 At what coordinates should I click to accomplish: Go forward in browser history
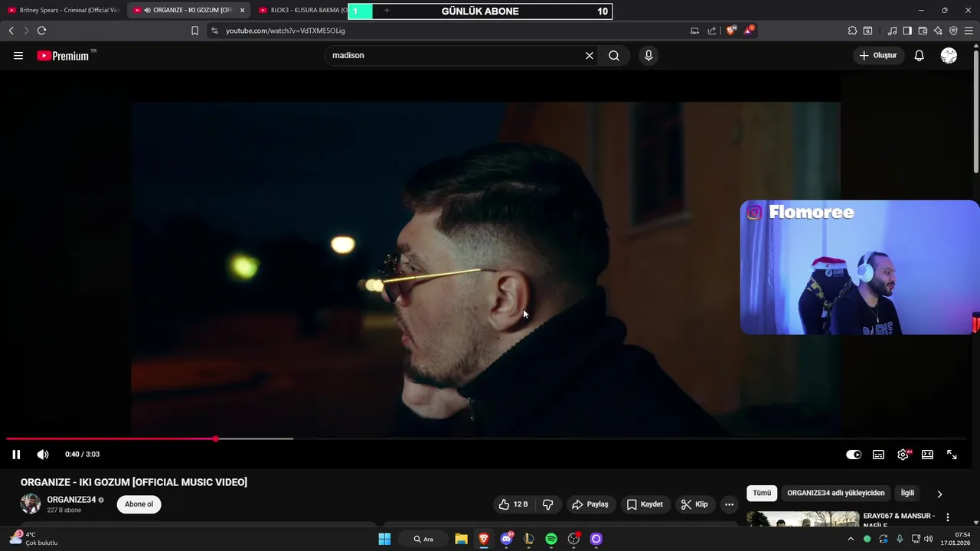(26, 31)
